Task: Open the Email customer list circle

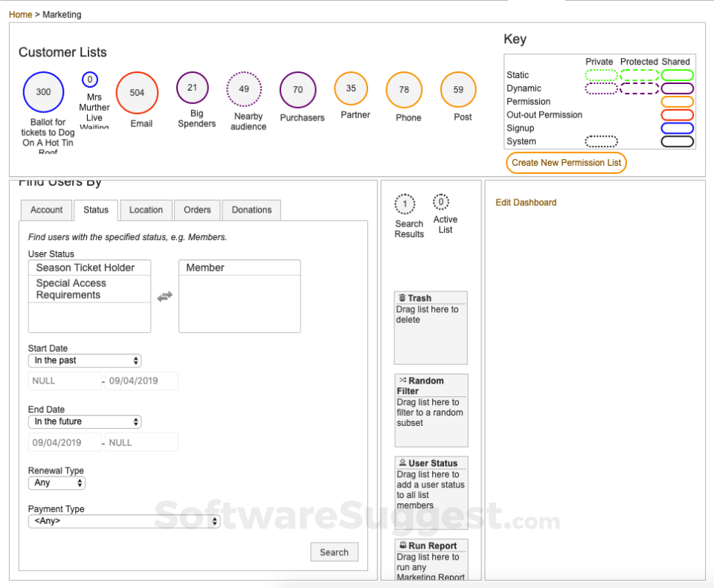Action: pyautogui.click(x=138, y=92)
